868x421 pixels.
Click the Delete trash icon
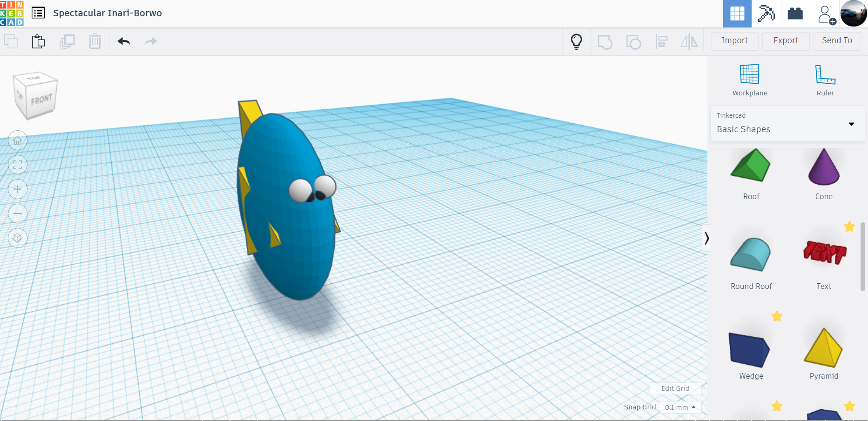[95, 42]
